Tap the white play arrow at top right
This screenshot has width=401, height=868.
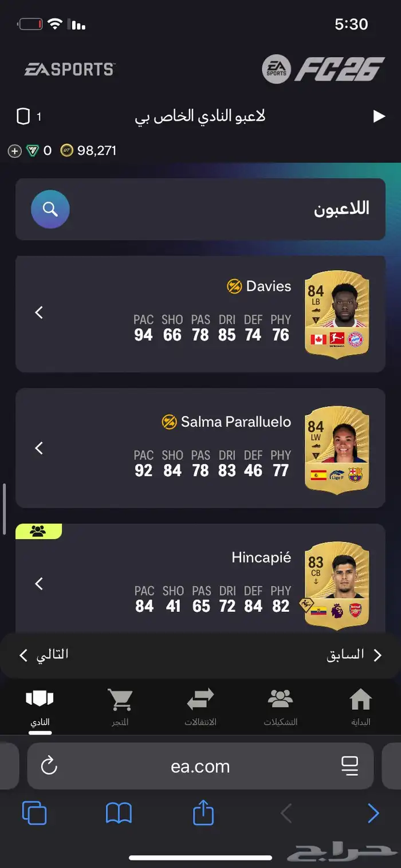click(379, 116)
